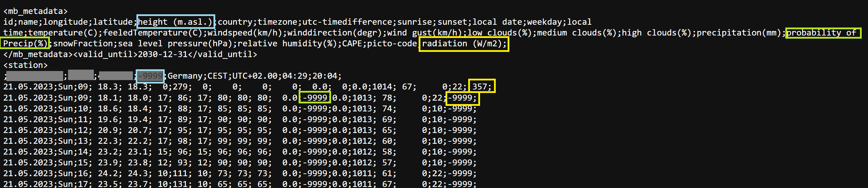
Task: Select the 'longitude' header field
Action: point(65,22)
